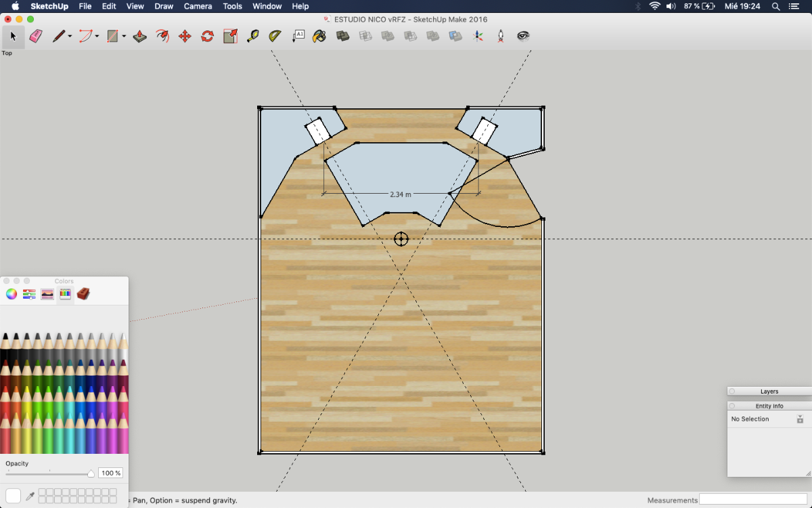Switch to the color wheel picker tab
The height and width of the screenshot is (508, 812).
click(12, 294)
